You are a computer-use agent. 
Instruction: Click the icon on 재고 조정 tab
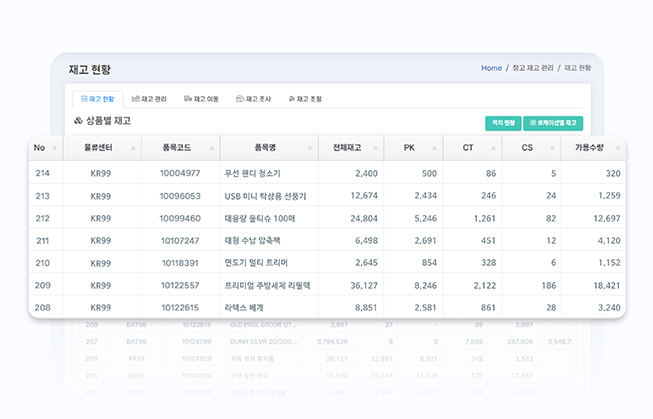pos(292,99)
